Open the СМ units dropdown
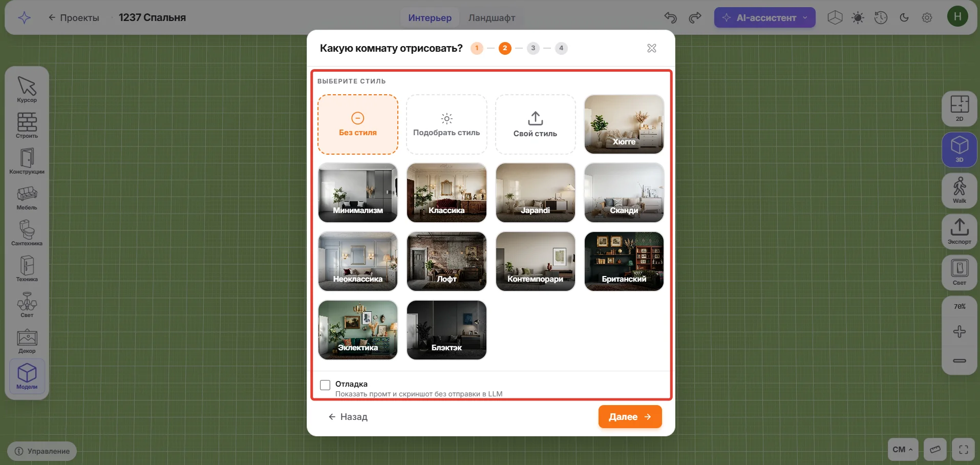This screenshot has width=980, height=465. pyautogui.click(x=903, y=450)
